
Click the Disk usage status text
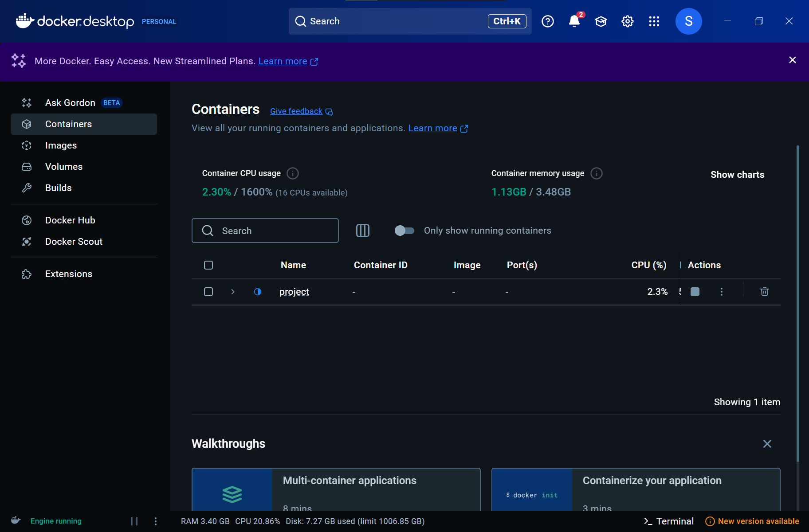pyautogui.click(x=355, y=521)
